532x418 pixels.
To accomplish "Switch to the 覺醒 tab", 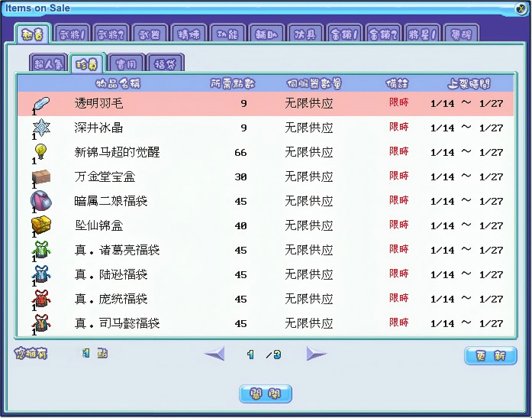I will pos(461,34).
